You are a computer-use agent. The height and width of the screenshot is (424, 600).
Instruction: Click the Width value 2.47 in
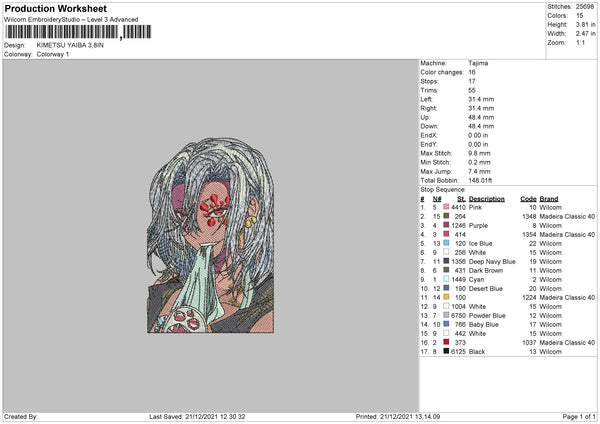pyautogui.click(x=585, y=34)
